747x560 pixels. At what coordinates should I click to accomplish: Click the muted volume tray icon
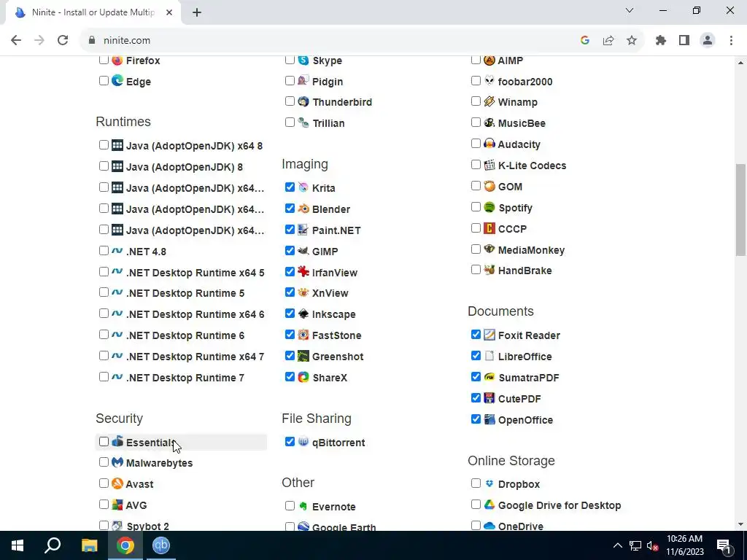coord(652,545)
